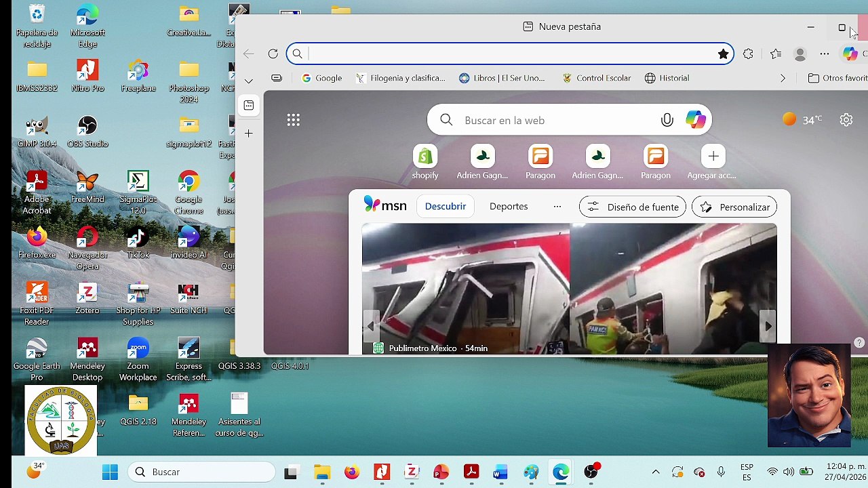
Task: Select the Mendeley Desktop icon
Action: 87,359
